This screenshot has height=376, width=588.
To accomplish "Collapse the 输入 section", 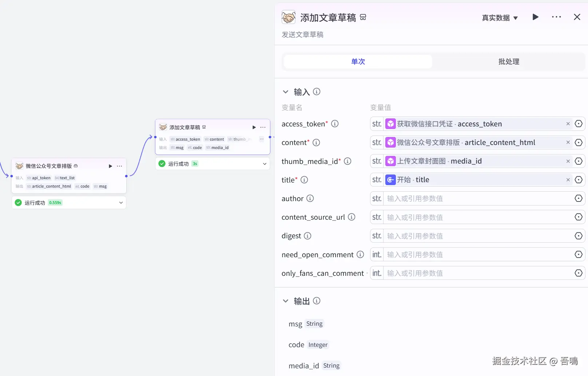I will [x=286, y=92].
